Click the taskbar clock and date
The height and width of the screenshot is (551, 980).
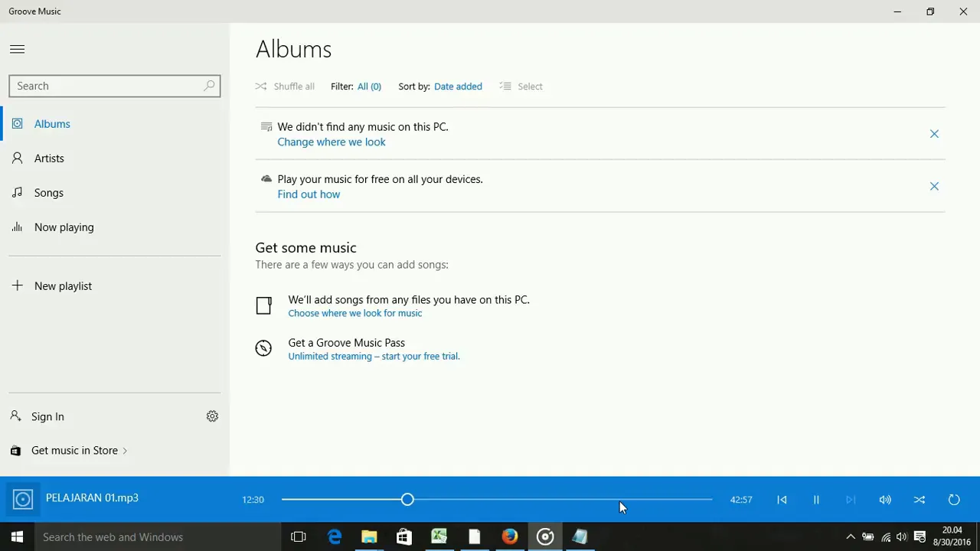[952, 536]
